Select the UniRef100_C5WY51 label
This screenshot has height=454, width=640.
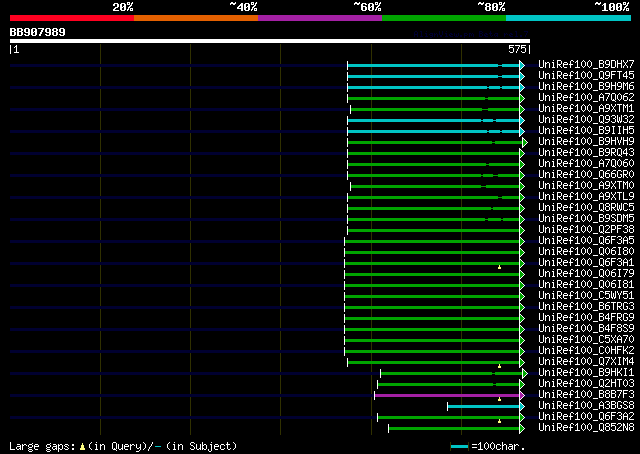[586, 296]
